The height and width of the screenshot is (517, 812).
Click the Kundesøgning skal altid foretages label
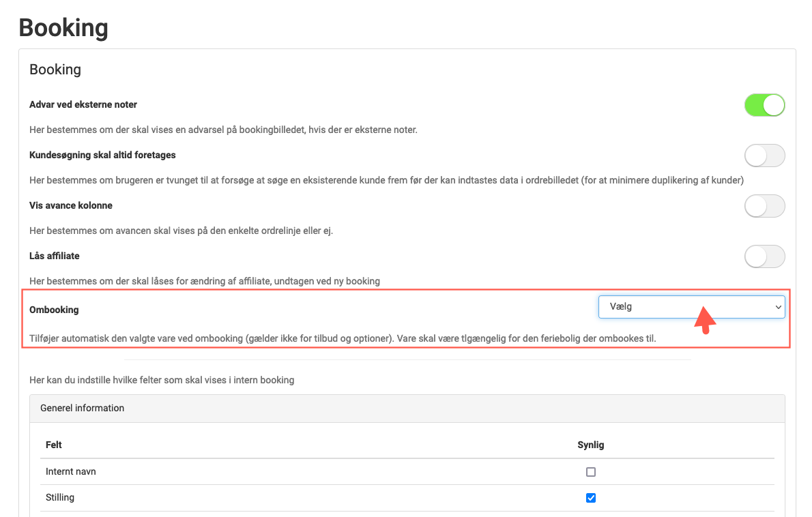pos(102,156)
